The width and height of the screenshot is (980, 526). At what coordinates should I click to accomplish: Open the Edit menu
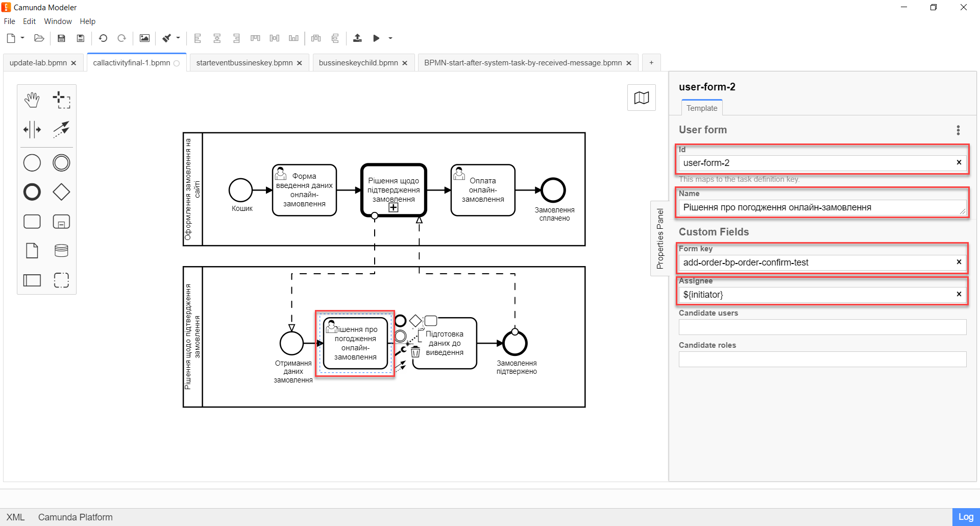pyautogui.click(x=29, y=21)
